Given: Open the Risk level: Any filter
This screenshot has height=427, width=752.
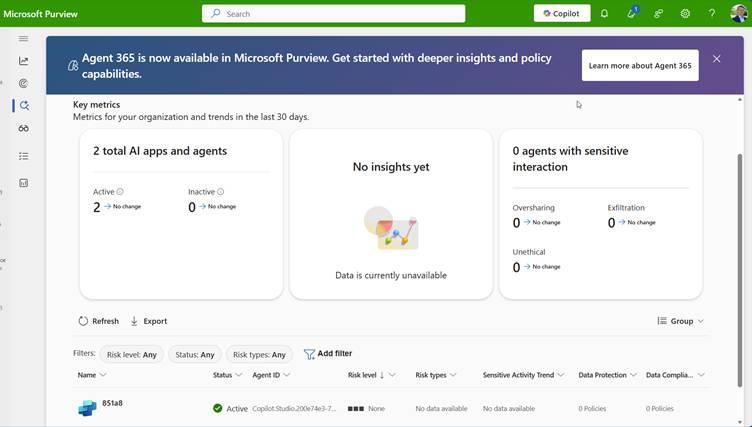Looking at the screenshot, I should [131, 354].
